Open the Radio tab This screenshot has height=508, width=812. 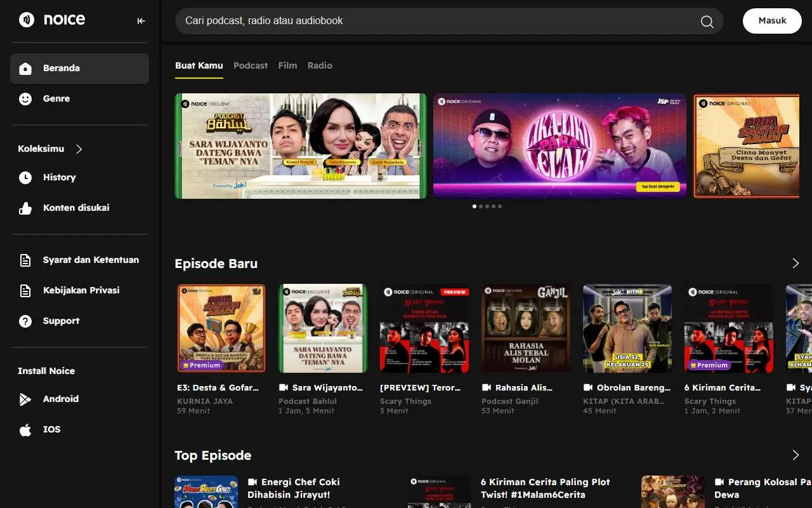point(320,65)
